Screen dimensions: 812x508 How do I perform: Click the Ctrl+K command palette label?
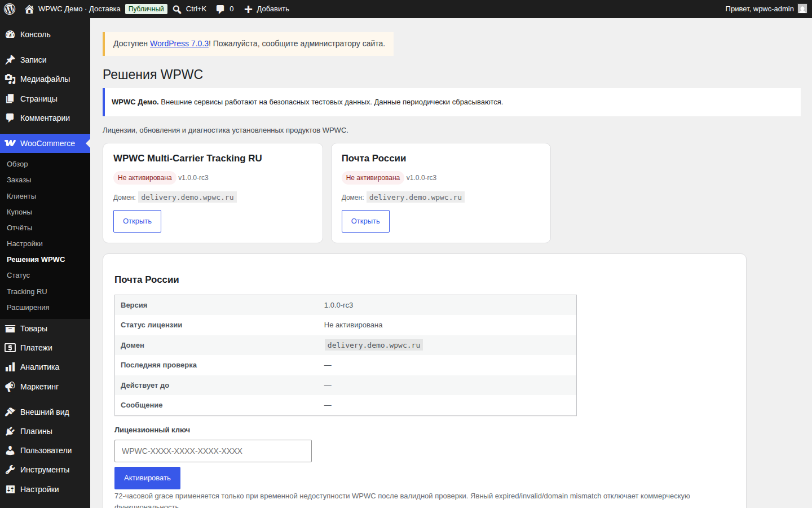coord(196,9)
